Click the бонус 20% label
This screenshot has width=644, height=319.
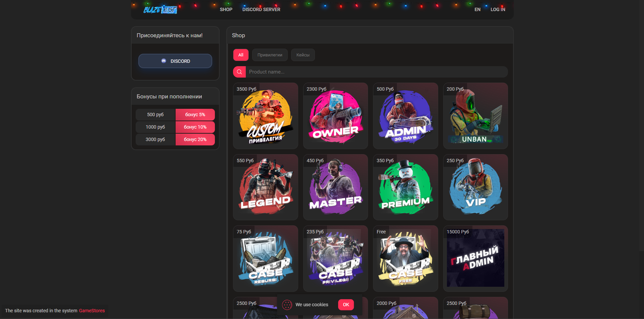click(195, 139)
